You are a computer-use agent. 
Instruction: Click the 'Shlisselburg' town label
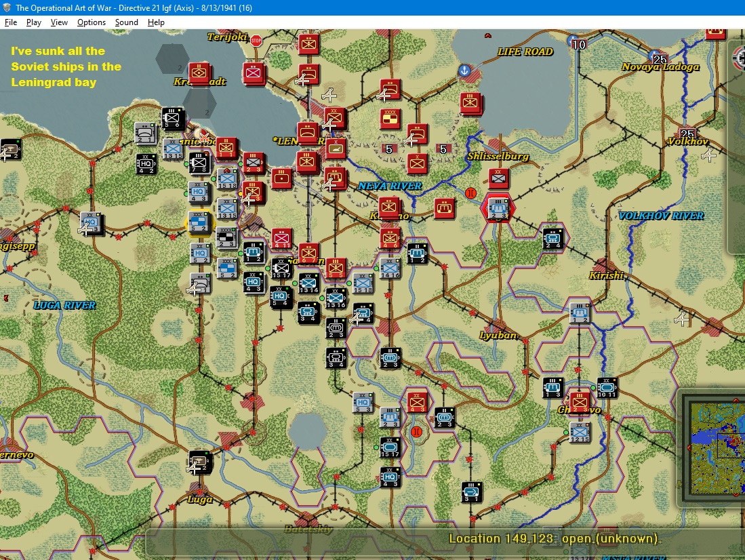498,156
